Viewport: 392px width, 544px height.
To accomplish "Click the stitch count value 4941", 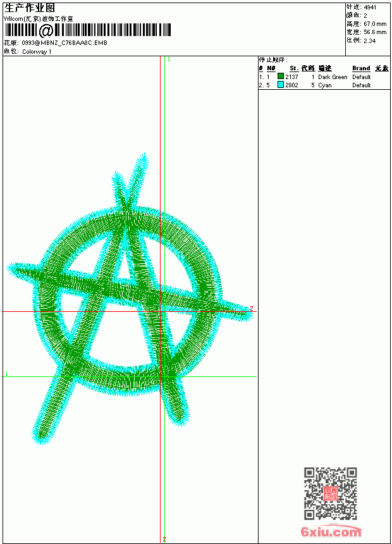I will [x=370, y=8].
